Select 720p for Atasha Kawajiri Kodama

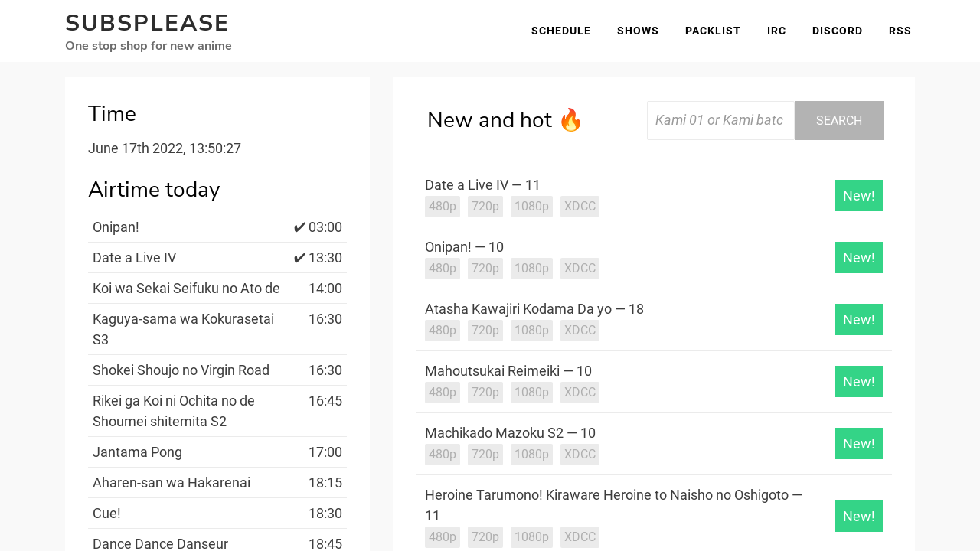click(485, 331)
